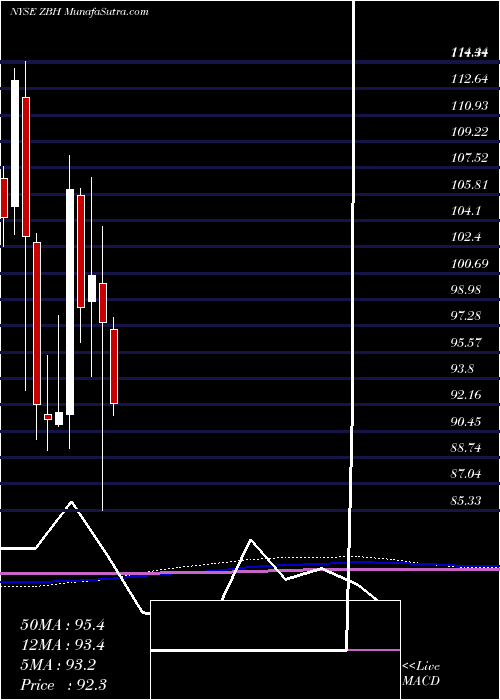
Task: Click the 85.33 price axis label
Action: (466, 500)
